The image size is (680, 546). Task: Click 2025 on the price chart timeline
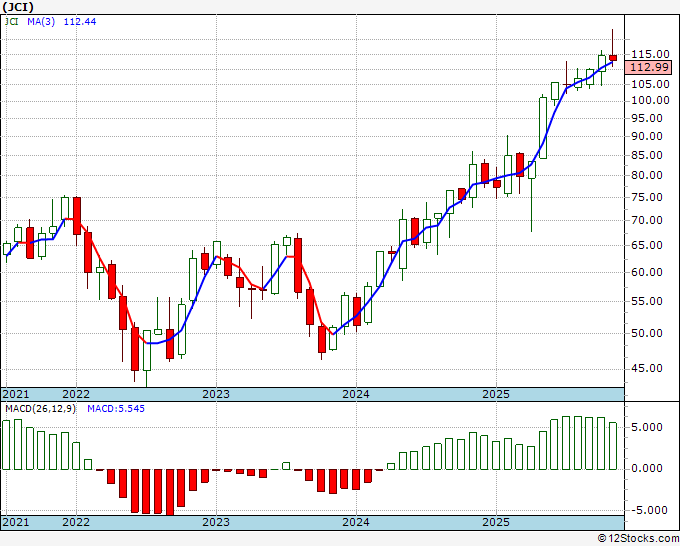[x=496, y=395]
